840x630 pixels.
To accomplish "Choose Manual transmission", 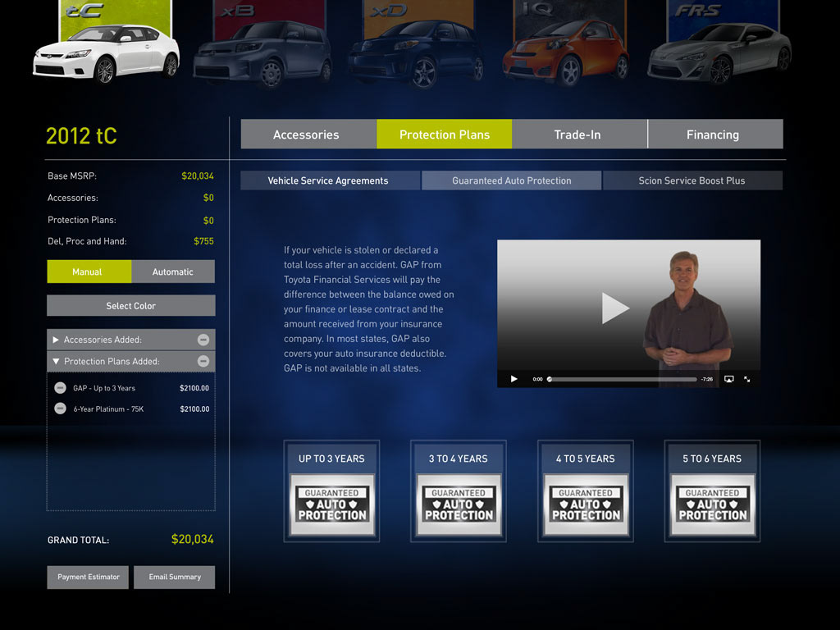I will (89, 272).
